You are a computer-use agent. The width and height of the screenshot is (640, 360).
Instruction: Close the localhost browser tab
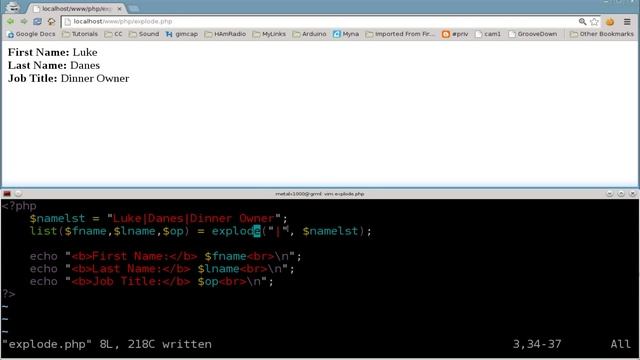click(x=120, y=9)
